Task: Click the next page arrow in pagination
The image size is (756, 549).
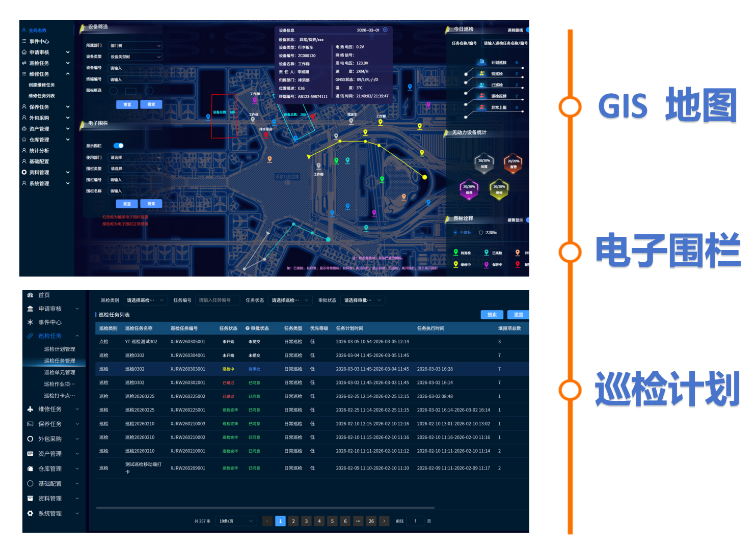Action: tap(384, 521)
